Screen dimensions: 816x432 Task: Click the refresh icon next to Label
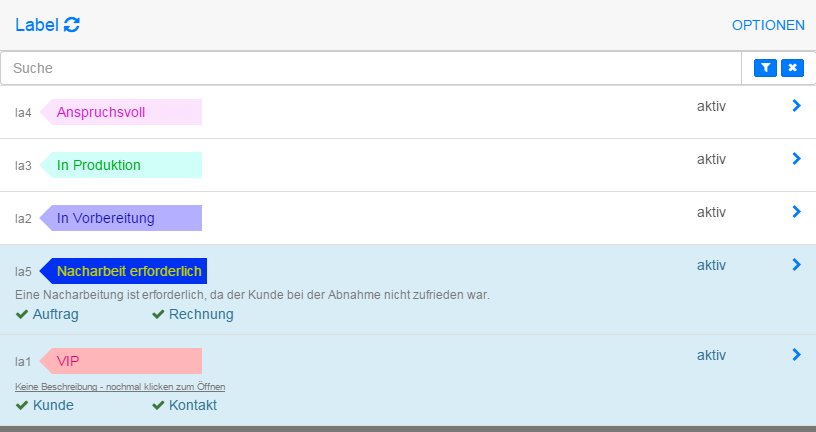72,25
